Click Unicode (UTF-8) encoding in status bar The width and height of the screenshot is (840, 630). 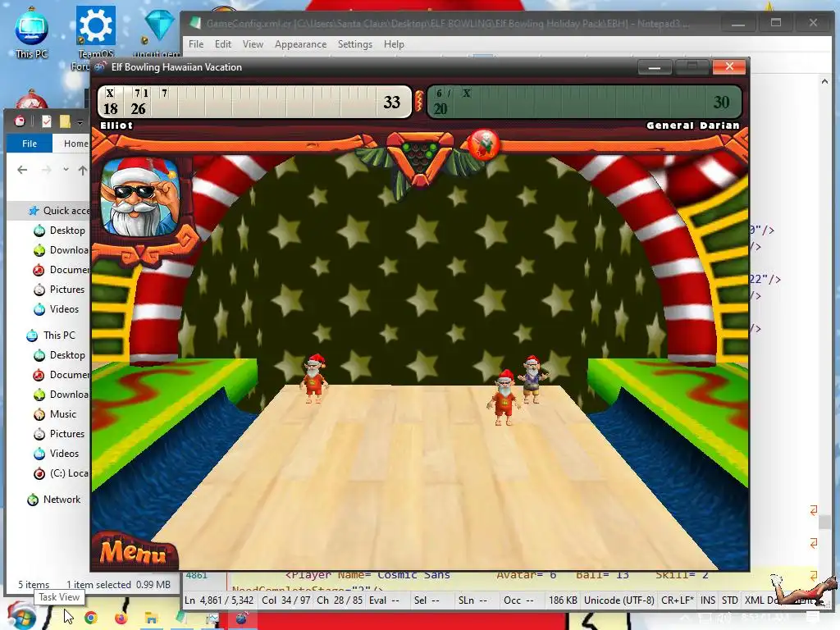tap(619, 600)
